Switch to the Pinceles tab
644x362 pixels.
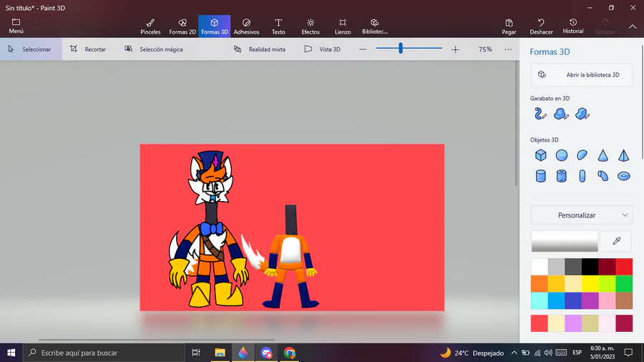150,26
